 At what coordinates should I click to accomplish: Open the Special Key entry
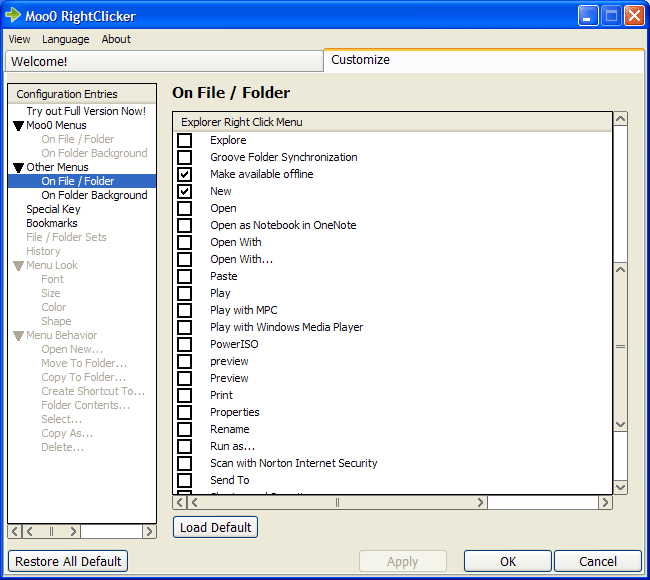tap(53, 209)
